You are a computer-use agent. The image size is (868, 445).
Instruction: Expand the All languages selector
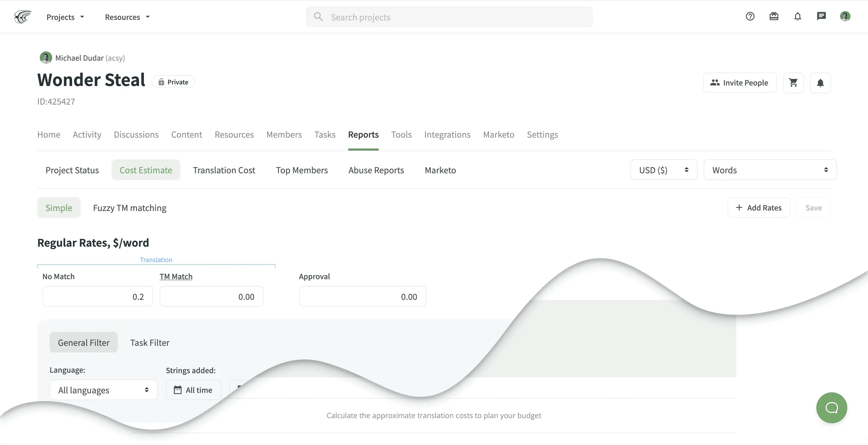(x=103, y=390)
